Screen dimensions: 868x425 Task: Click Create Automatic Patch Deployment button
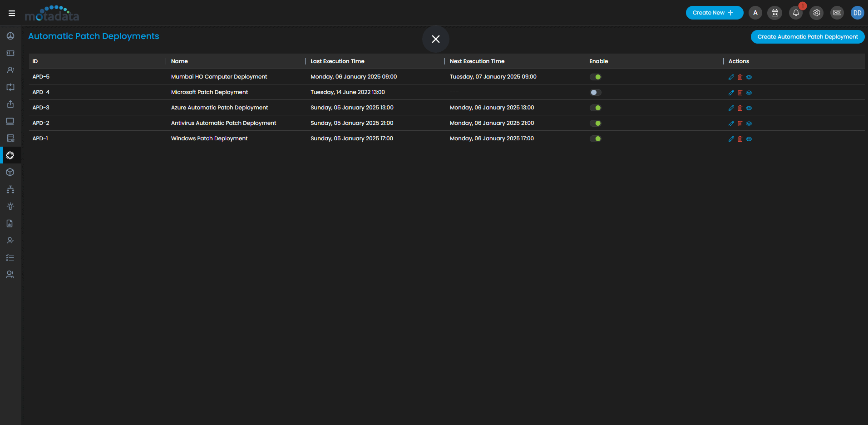808,37
